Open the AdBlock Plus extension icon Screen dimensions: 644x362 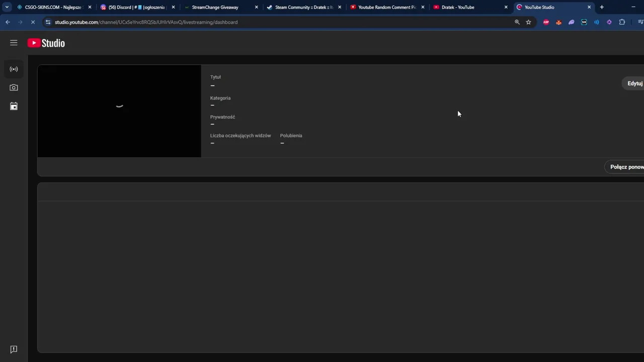pos(546,22)
